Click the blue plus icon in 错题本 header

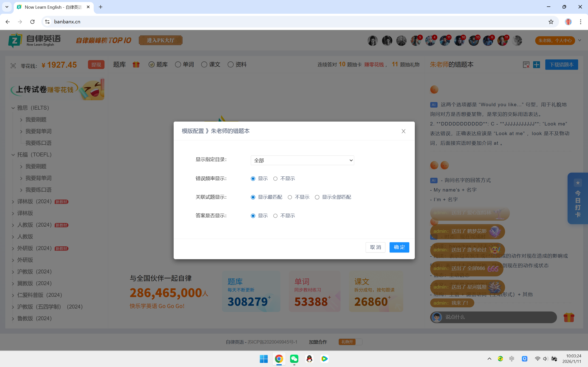point(537,64)
